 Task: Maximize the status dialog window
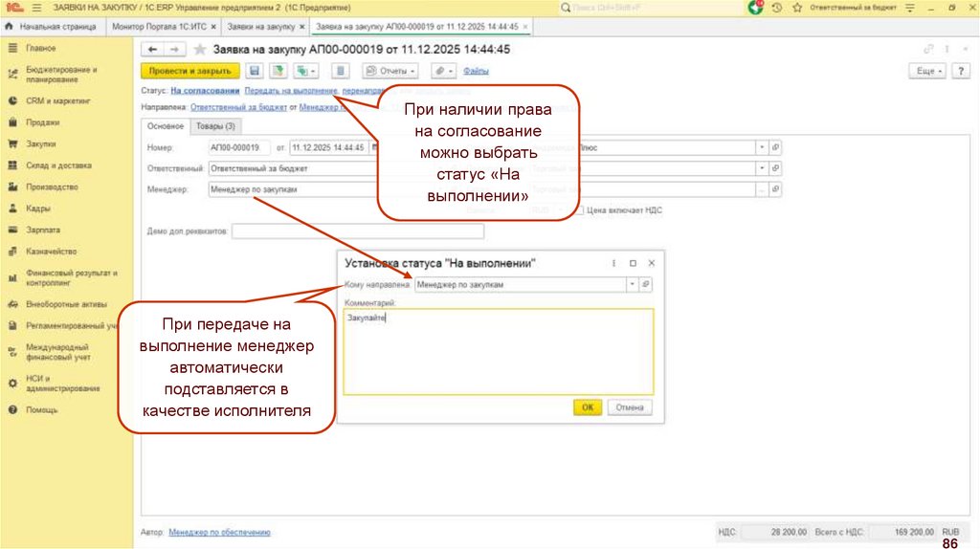[633, 264]
